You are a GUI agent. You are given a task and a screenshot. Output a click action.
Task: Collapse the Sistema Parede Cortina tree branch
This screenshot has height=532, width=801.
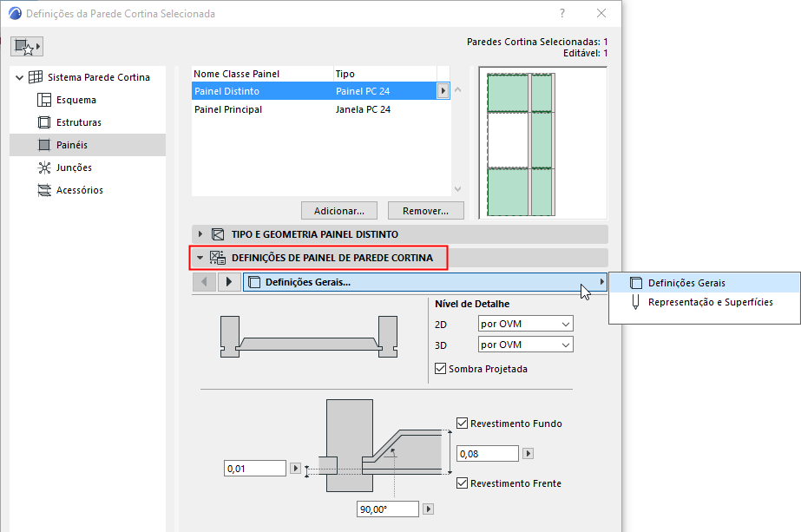(19, 76)
